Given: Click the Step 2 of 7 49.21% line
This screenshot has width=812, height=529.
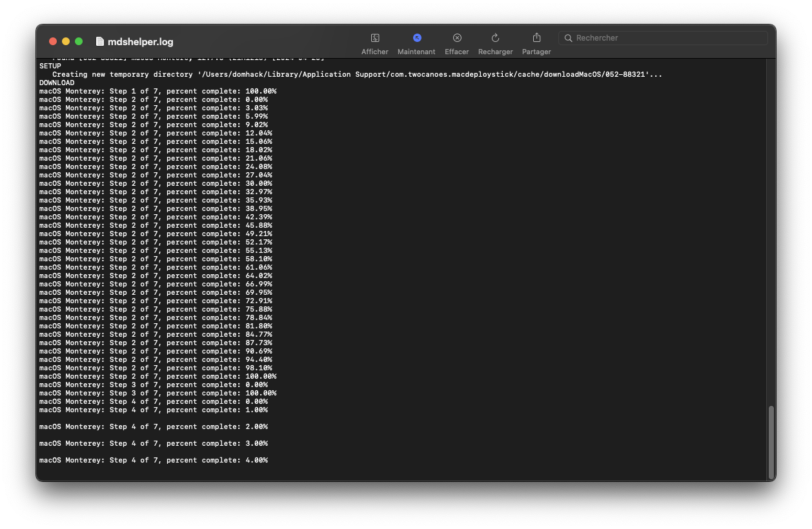Looking at the screenshot, I should click(x=156, y=234).
